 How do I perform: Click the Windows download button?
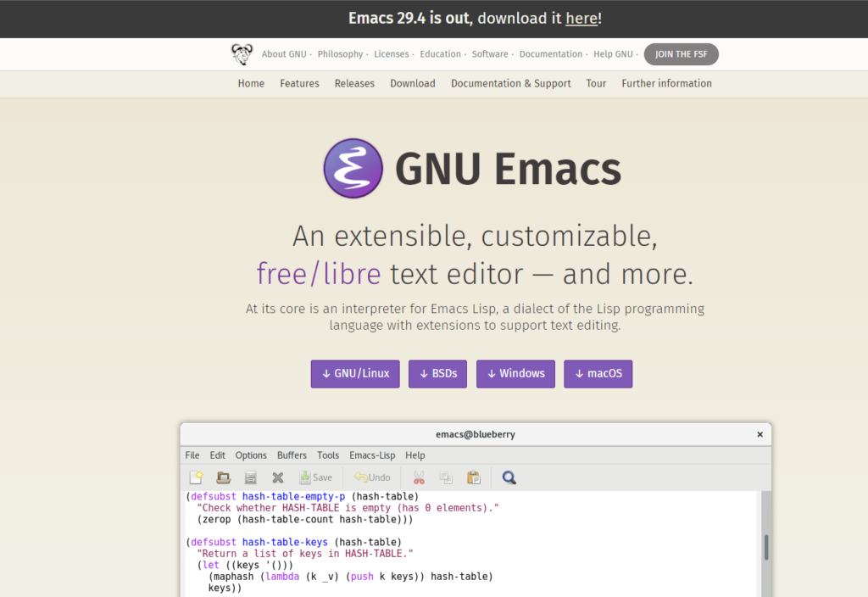(x=515, y=374)
